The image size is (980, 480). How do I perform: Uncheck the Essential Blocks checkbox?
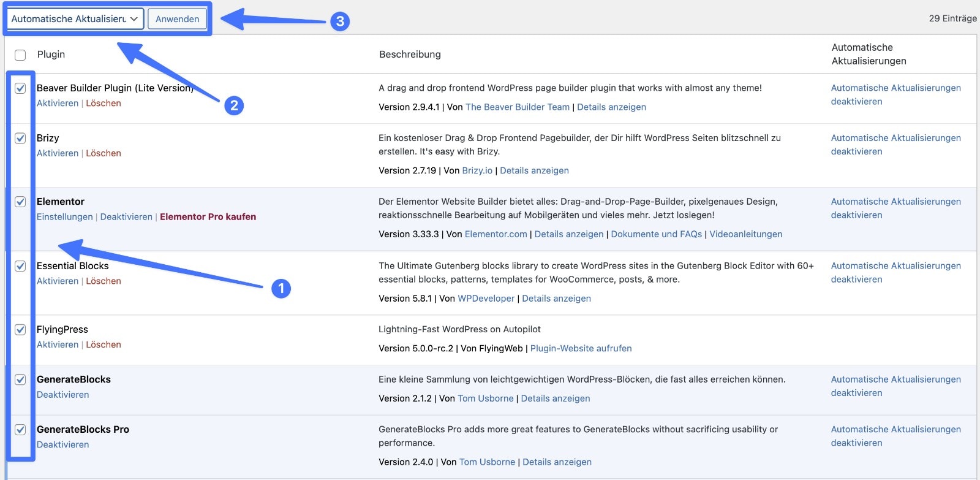[20, 266]
